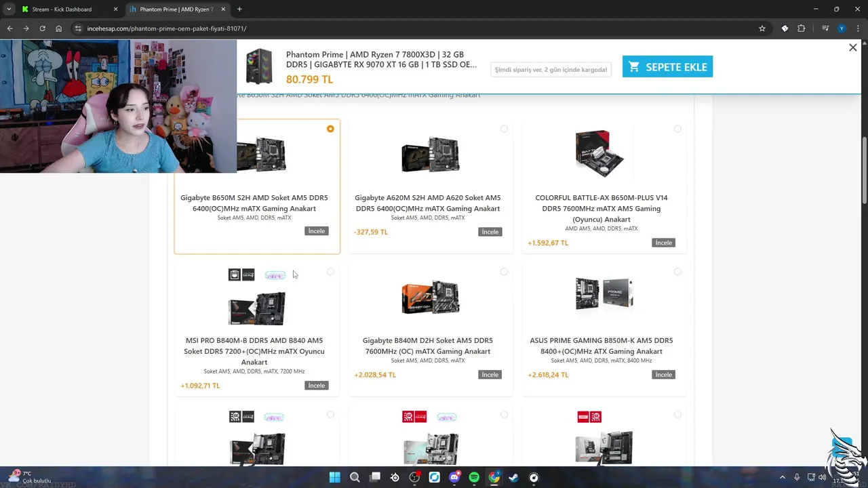The image size is (868, 488).
Task: Click the +1.092,71 TL price difference
Action: [200, 386]
